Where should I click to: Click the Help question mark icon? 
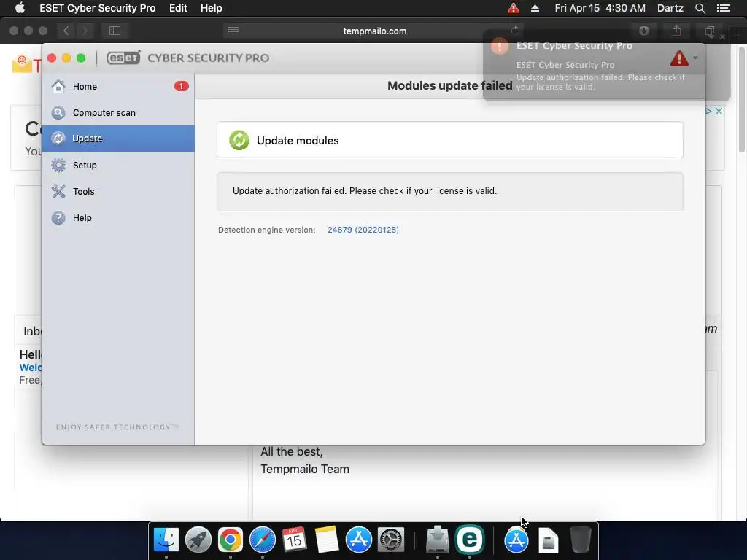click(x=58, y=217)
